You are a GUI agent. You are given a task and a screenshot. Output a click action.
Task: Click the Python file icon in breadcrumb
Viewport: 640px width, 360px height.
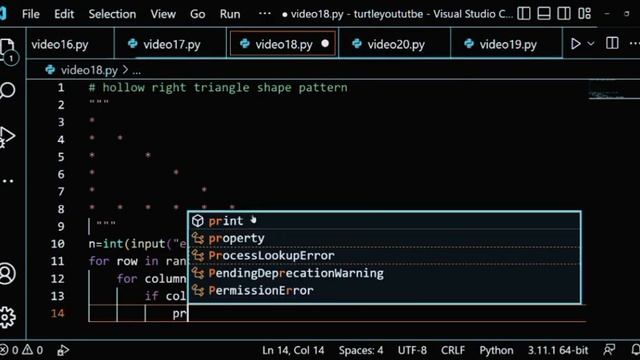pyautogui.click(x=50, y=70)
